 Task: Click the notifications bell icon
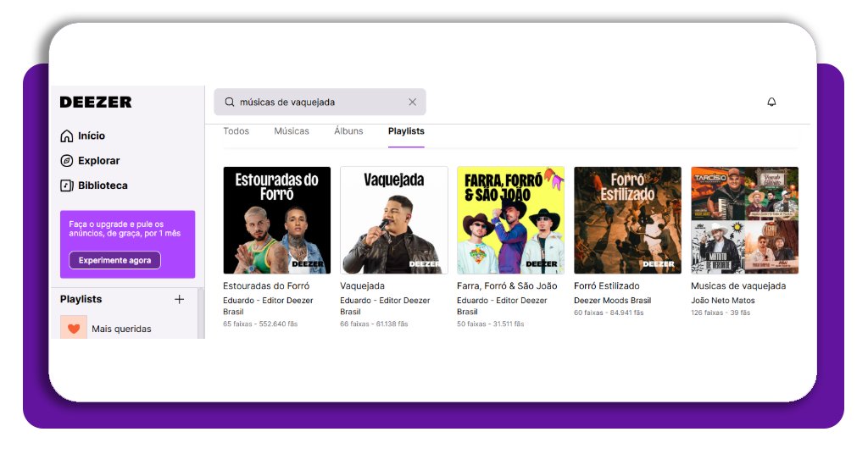[771, 102]
